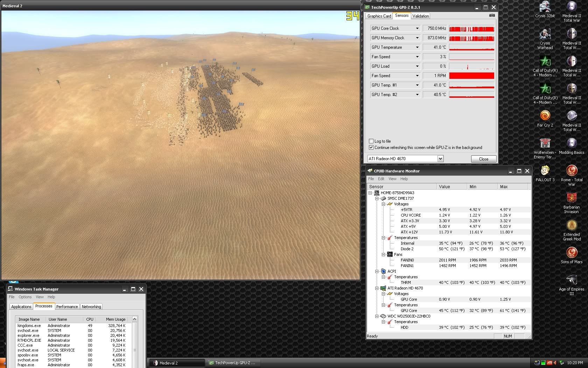Click the Close button in GPU-Z
Image resolution: width=588 pixels, height=368 pixels.
[x=483, y=159]
